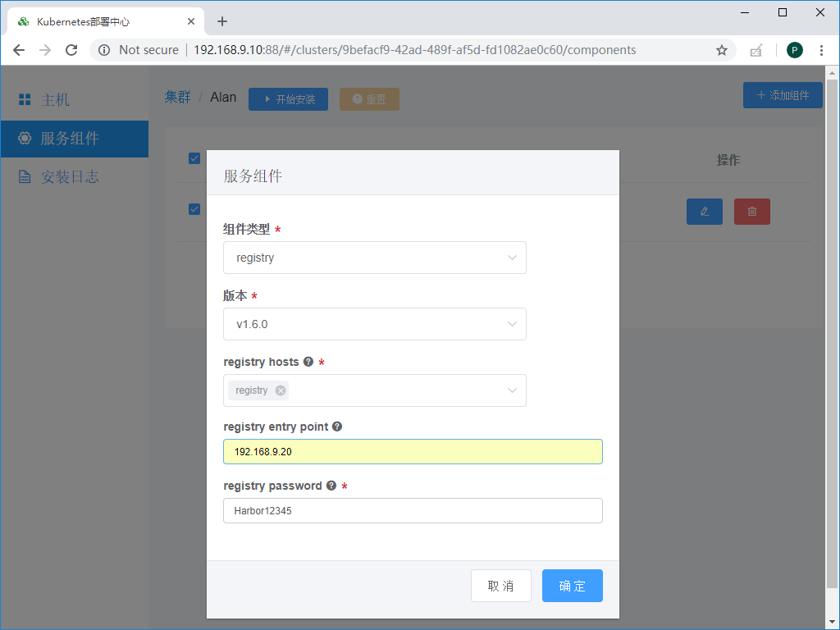Click the registry password help icon
Screen dimensions: 840x630
pyautogui.click(x=331, y=485)
